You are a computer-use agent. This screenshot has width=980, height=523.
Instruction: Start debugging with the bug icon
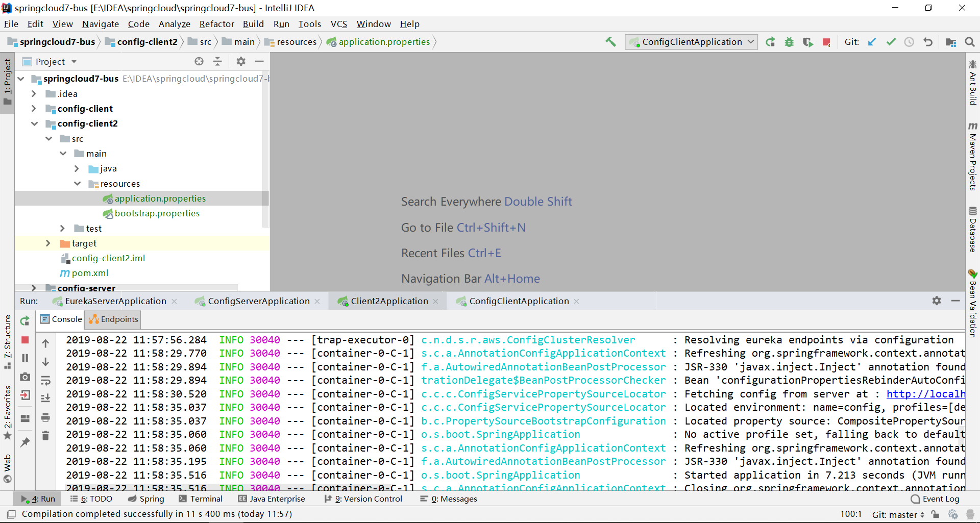click(x=789, y=42)
